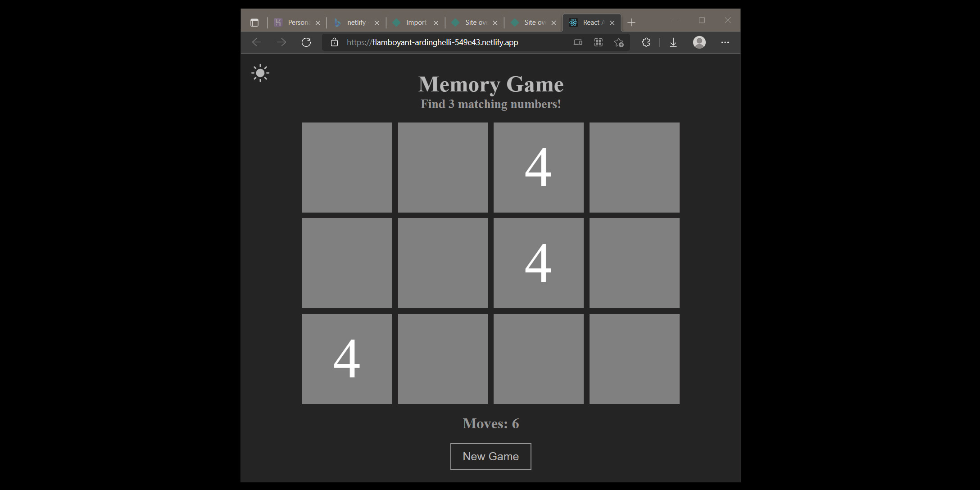
Task: Flip the middle row second hidden card
Action: click(x=443, y=263)
